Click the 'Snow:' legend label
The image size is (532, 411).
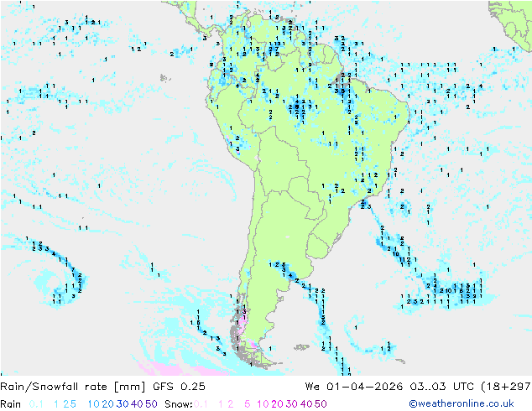[x=179, y=404]
